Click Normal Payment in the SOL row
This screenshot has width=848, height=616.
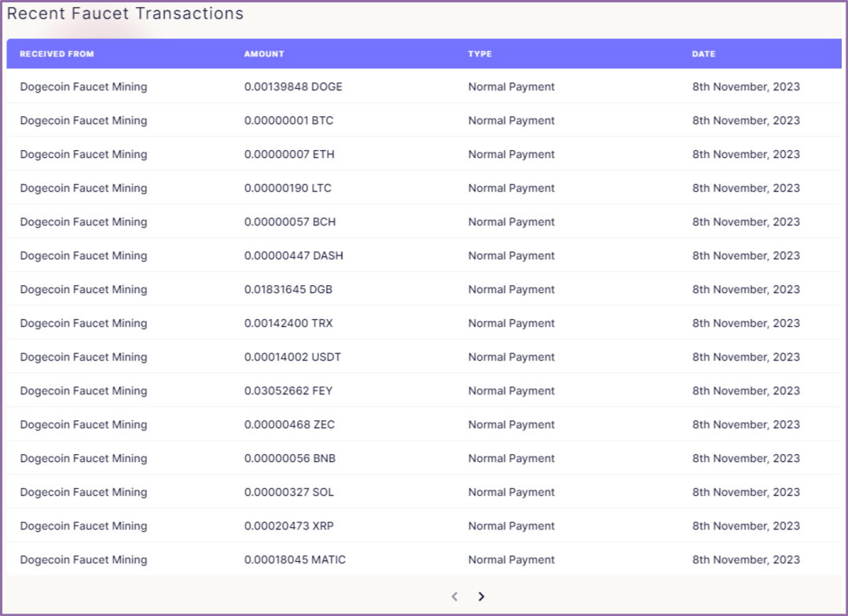511,493
